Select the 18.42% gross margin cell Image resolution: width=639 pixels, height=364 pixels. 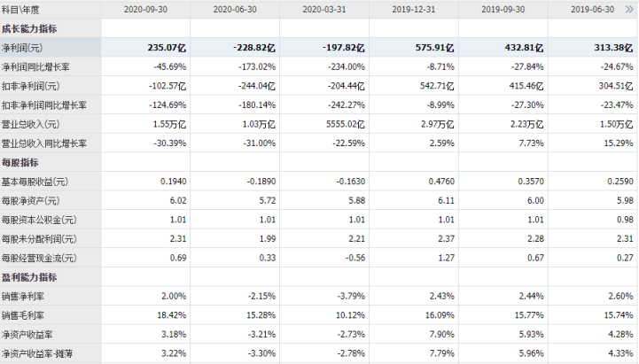[168, 314]
